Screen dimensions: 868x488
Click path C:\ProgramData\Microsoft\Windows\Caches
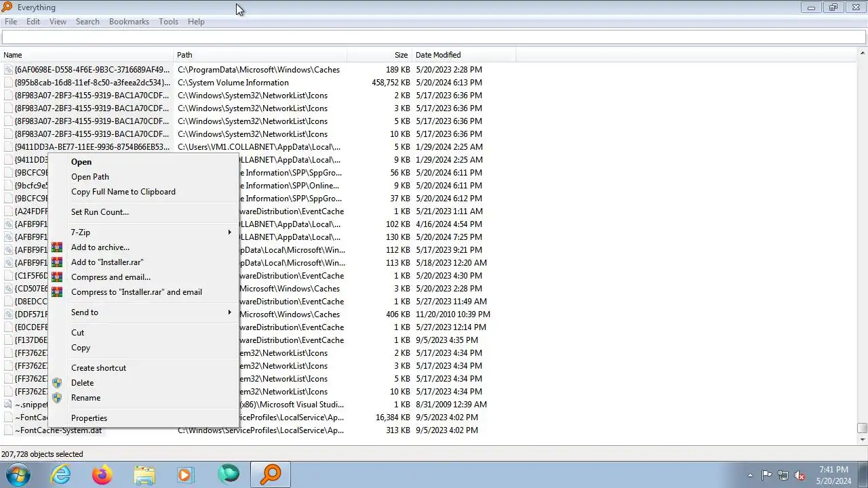coord(259,70)
